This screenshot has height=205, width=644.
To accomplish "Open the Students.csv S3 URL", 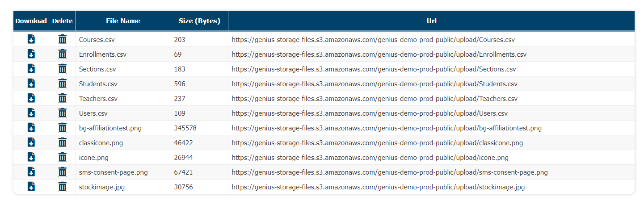I will [374, 84].
